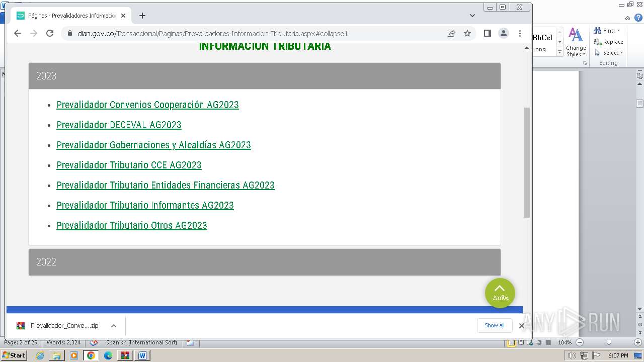644x362 pixels.
Task: Open Word Styles dialog launcher
Action: pos(585,63)
